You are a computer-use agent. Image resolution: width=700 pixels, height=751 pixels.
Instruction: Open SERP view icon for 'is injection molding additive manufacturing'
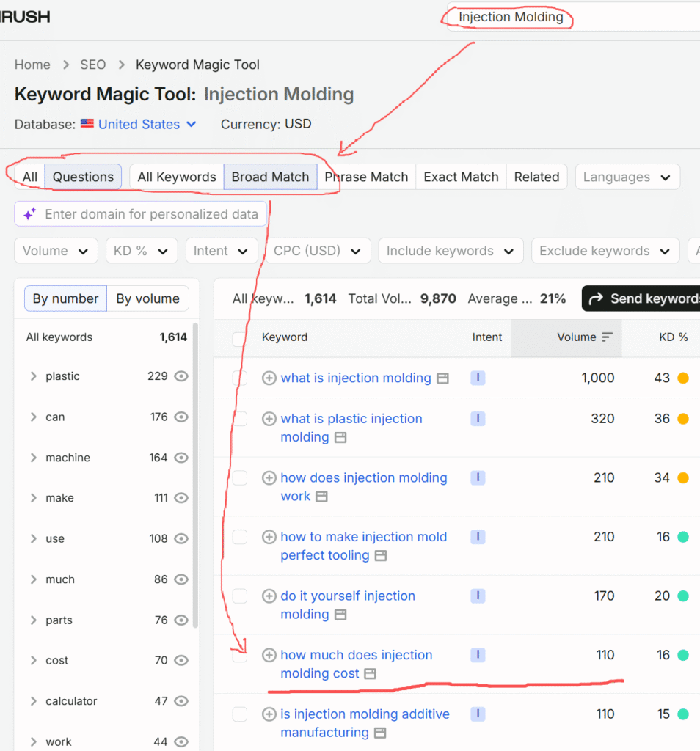380,733
